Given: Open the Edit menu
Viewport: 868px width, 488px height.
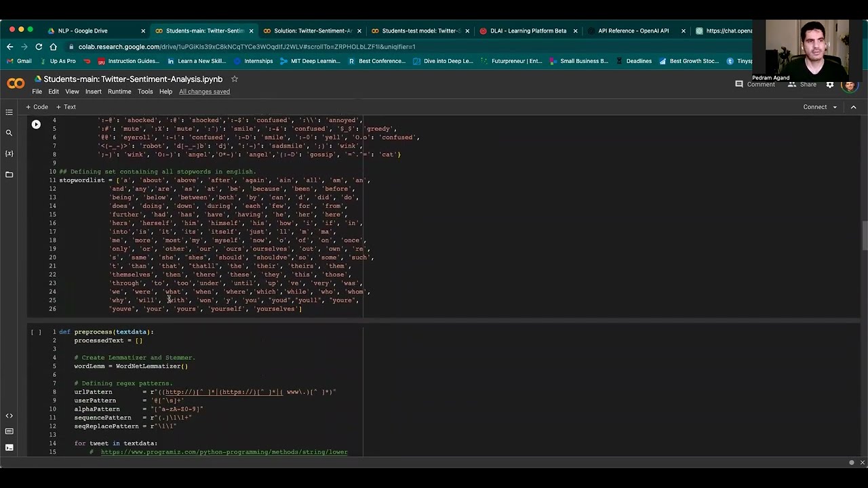Looking at the screenshot, I should click(x=54, y=91).
